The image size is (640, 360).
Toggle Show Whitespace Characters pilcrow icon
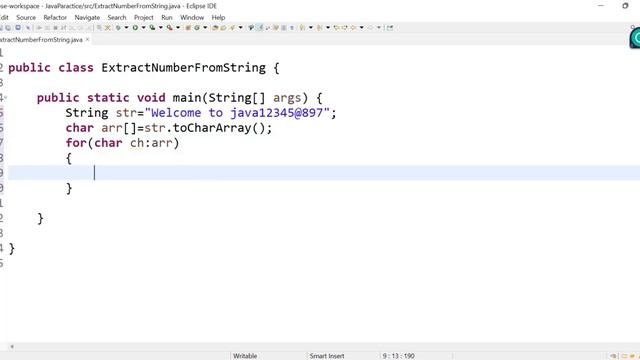(292, 28)
